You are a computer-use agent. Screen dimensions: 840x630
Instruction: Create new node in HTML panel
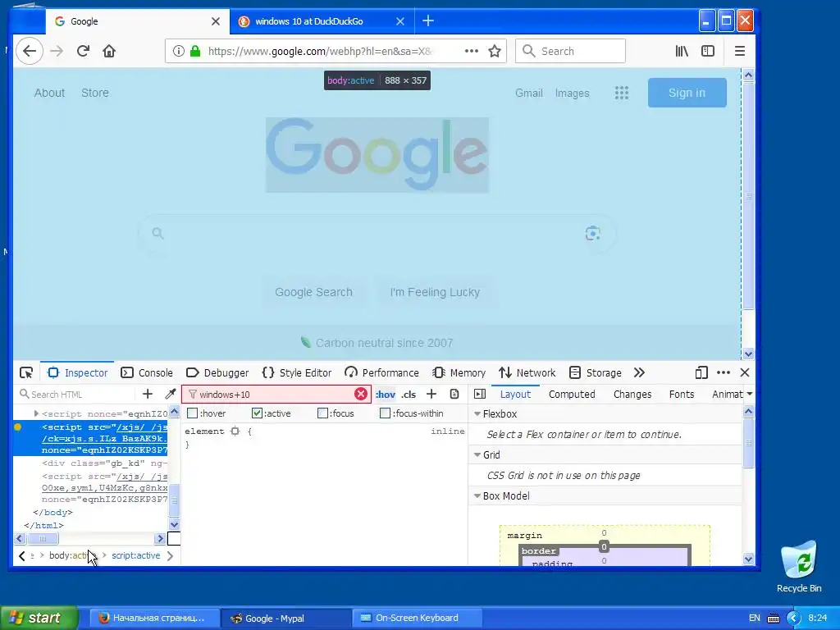[x=148, y=395]
